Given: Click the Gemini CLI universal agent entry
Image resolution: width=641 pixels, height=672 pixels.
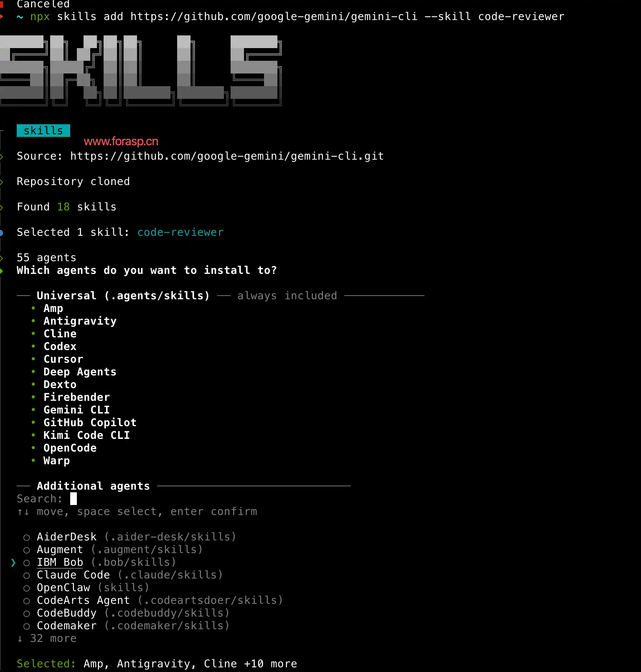Looking at the screenshot, I should point(77,410).
